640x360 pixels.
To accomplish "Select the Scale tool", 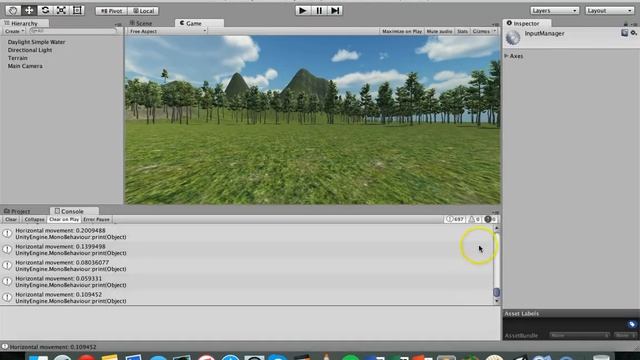I will [61, 10].
